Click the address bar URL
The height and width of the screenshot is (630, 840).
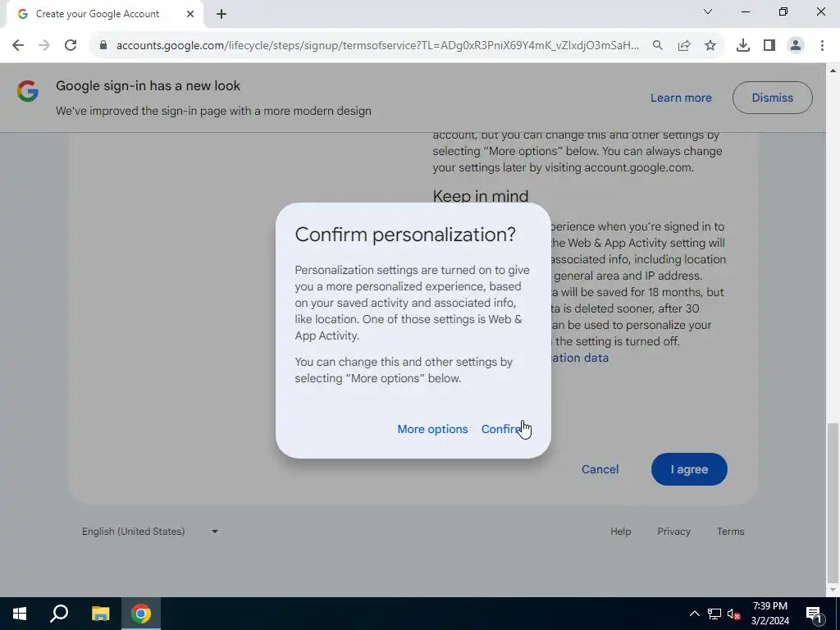[x=377, y=45]
